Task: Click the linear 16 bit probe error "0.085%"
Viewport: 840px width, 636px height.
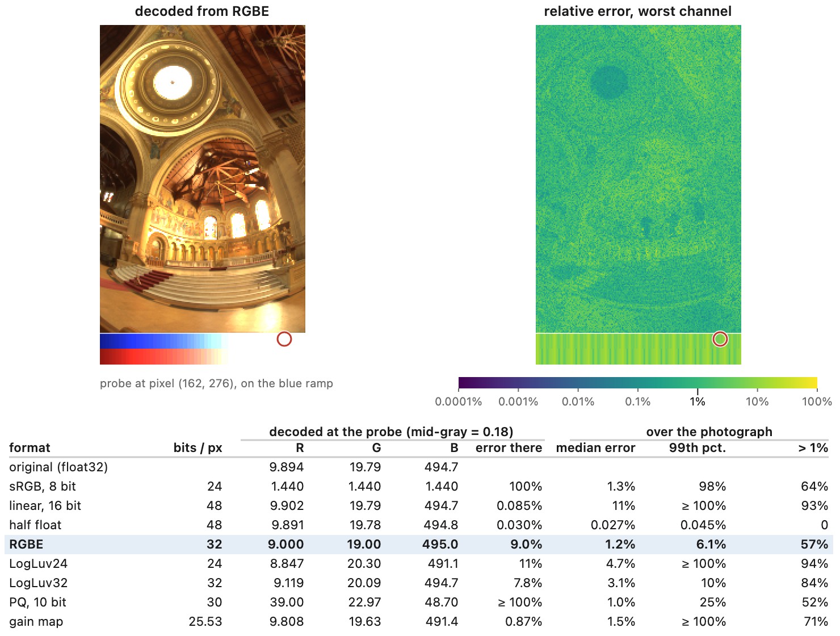Action: [519, 506]
